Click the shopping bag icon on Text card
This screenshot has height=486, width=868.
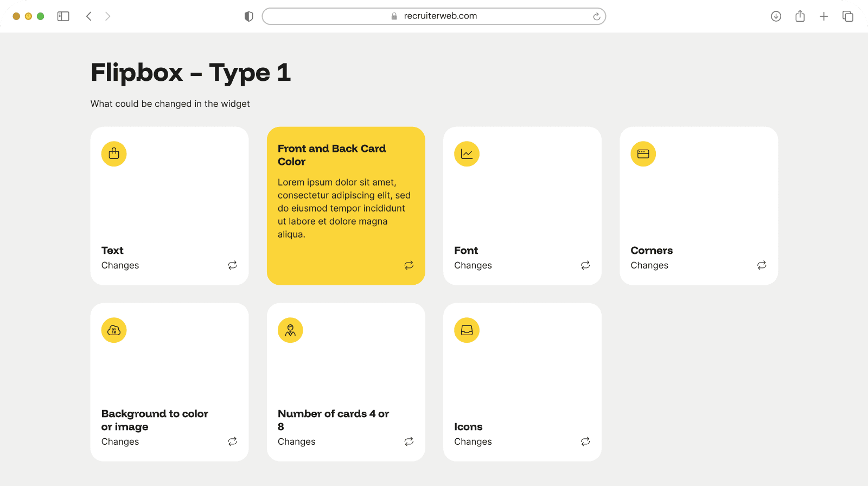point(114,154)
